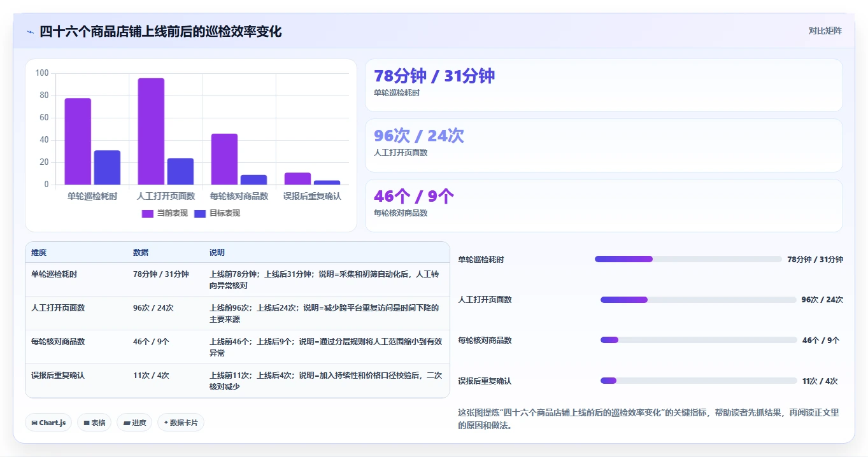Viewport: 868px width, 457px height.
Task: Toggle the 当前表现 legend item
Action: 165,213
